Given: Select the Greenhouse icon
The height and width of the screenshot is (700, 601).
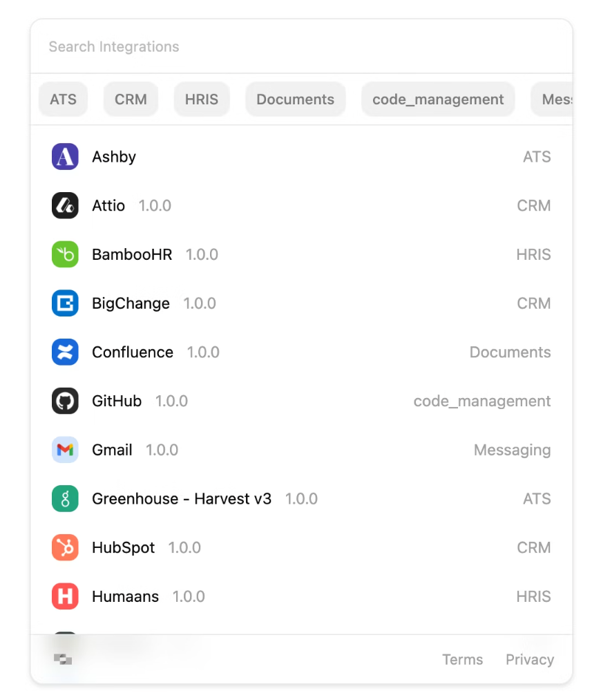Looking at the screenshot, I should click(x=64, y=498).
